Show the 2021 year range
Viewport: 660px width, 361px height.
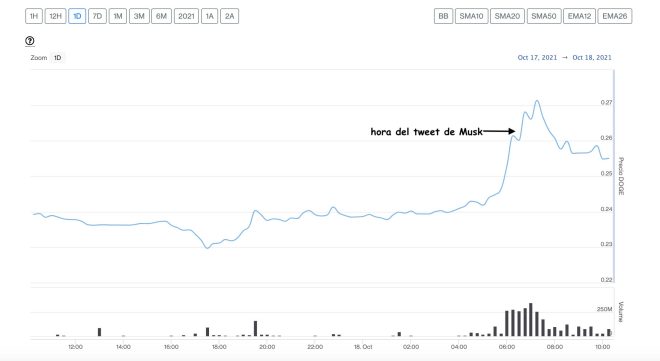[186, 16]
